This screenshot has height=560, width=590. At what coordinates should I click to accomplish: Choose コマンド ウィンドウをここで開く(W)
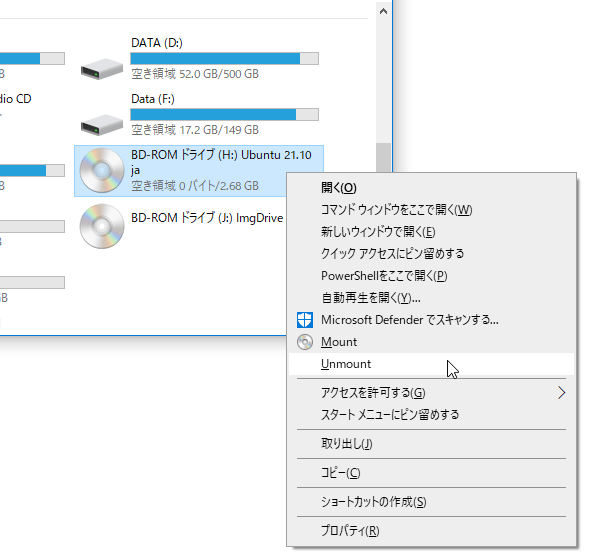pyautogui.click(x=431, y=210)
